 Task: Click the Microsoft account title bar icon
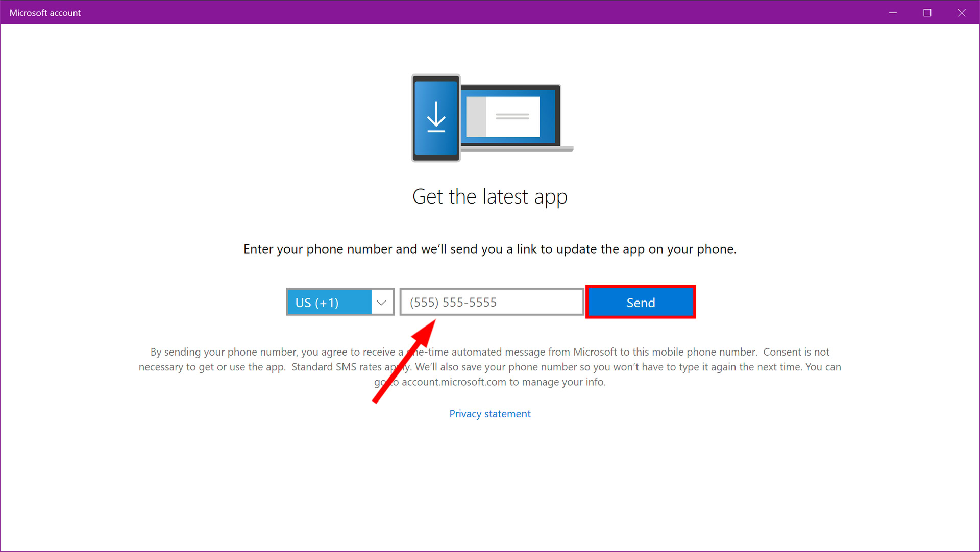[x=7, y=12]
